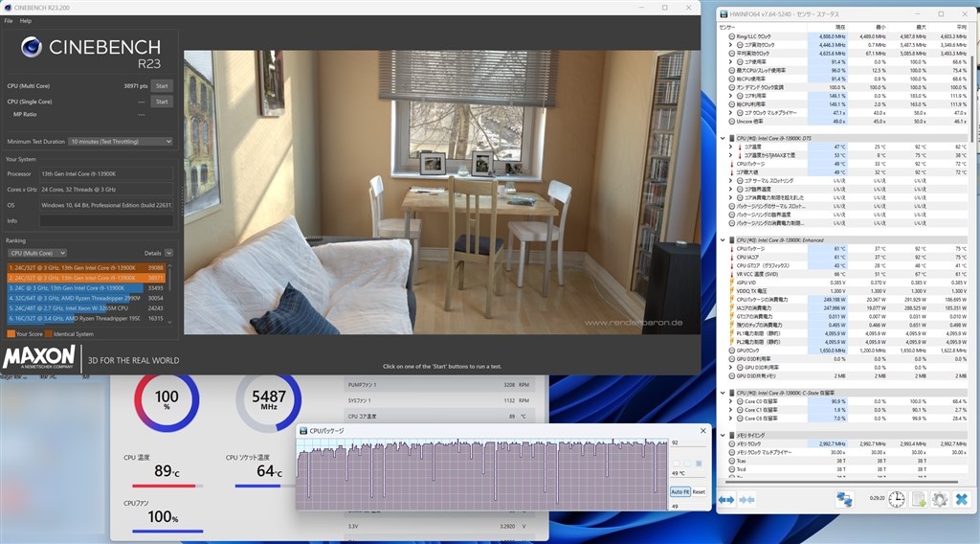
Task: Click the Ring/LLC clock sensor icon
Action: pos(731,37)
